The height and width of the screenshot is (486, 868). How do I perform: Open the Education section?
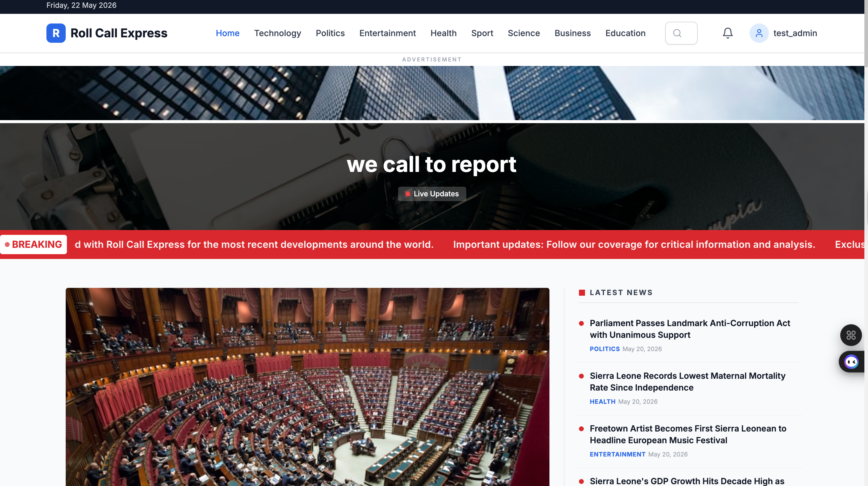[x=625, y=33]
